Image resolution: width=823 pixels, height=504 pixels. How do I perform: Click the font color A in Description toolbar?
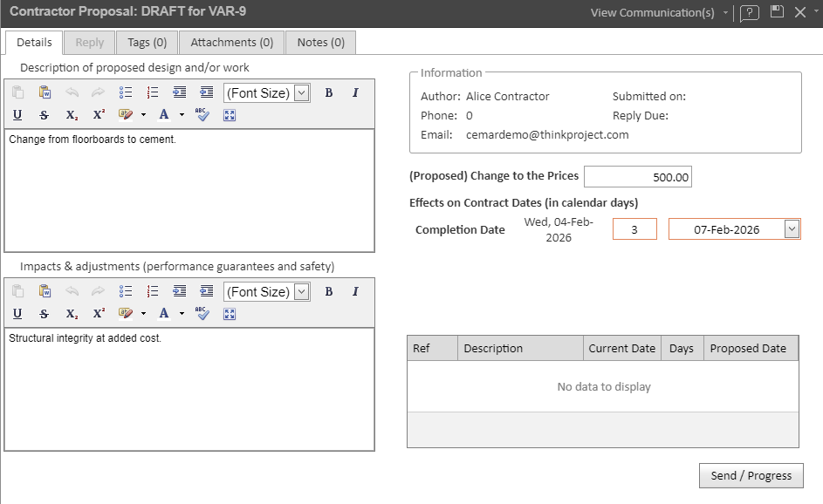[x=163, y=115]
